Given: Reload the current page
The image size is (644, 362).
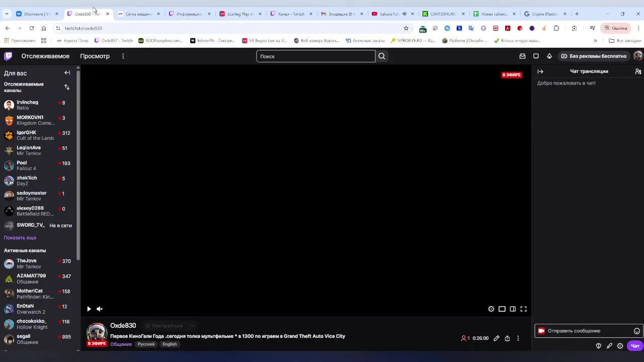Looking at the screenshot, I should [31, 28].
